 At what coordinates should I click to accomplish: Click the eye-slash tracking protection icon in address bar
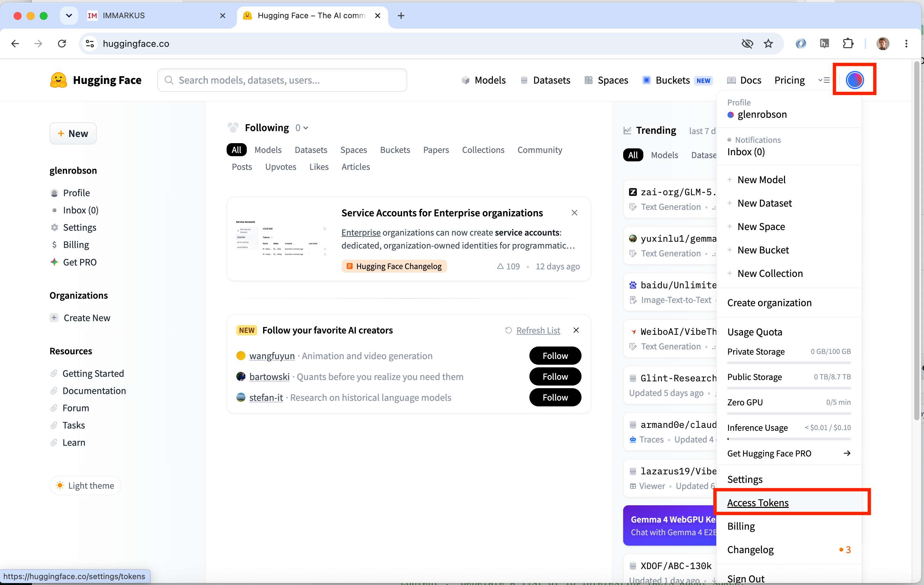(x=747, y=43)
